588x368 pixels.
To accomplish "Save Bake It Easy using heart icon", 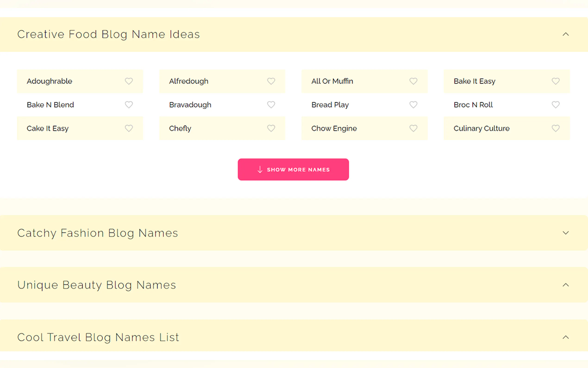I will click(x=555, y=81).
